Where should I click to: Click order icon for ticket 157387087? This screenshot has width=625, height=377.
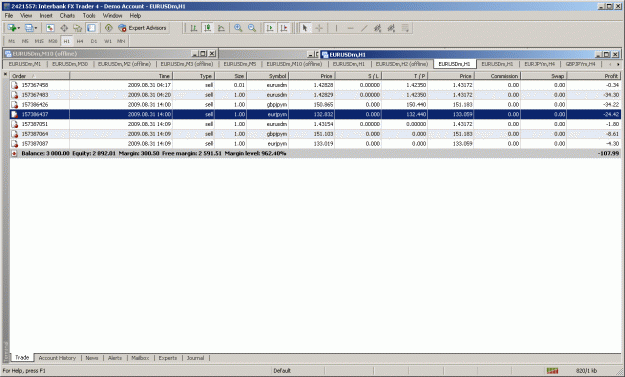pyautogui.click(x=14, y=143)
